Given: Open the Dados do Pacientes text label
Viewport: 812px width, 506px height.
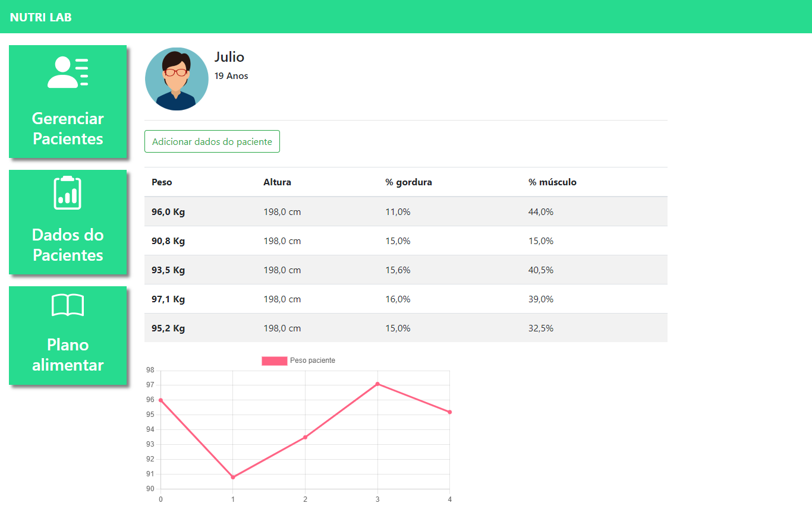Looking at the screenshot, I should point(68,245).
